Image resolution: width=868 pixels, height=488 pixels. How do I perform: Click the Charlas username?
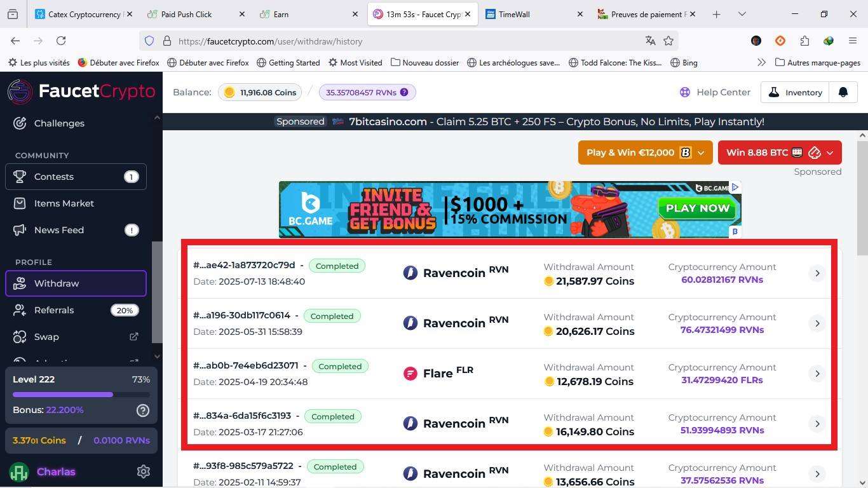56,471
